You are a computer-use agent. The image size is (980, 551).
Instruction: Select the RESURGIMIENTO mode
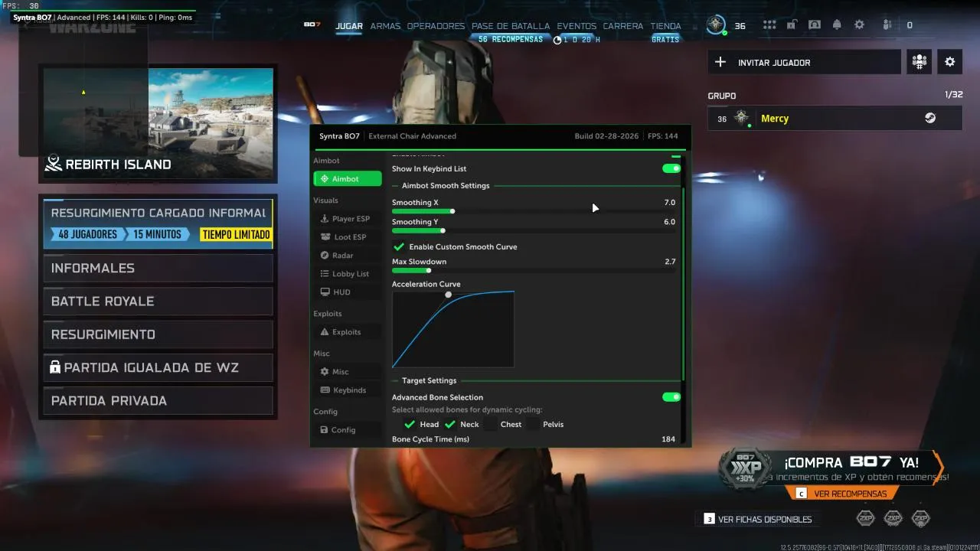[x=158, y=334]
